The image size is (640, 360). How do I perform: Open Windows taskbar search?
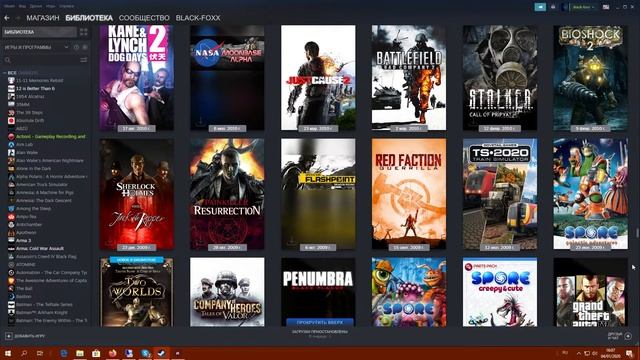pyautogui.click(x=24, y=353)
